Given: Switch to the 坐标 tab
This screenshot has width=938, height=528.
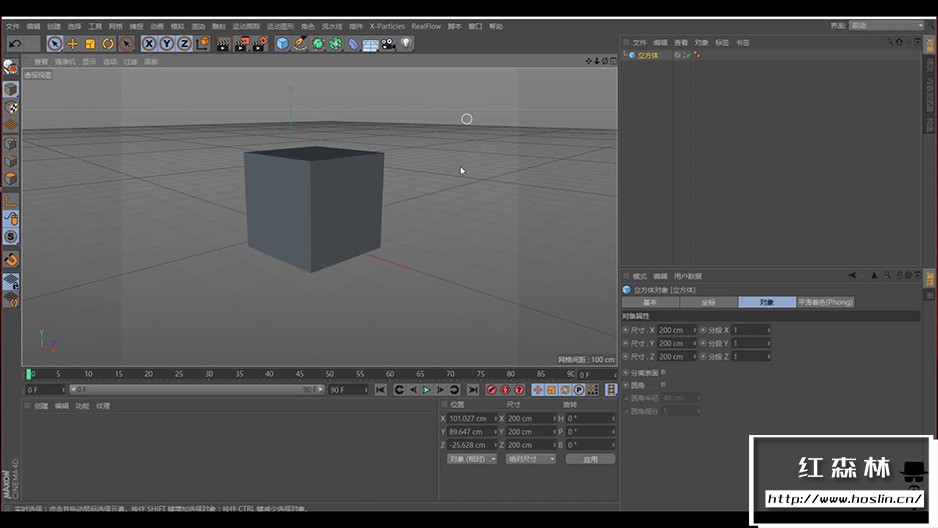Looking at the screenshot, I should [708, 302].
